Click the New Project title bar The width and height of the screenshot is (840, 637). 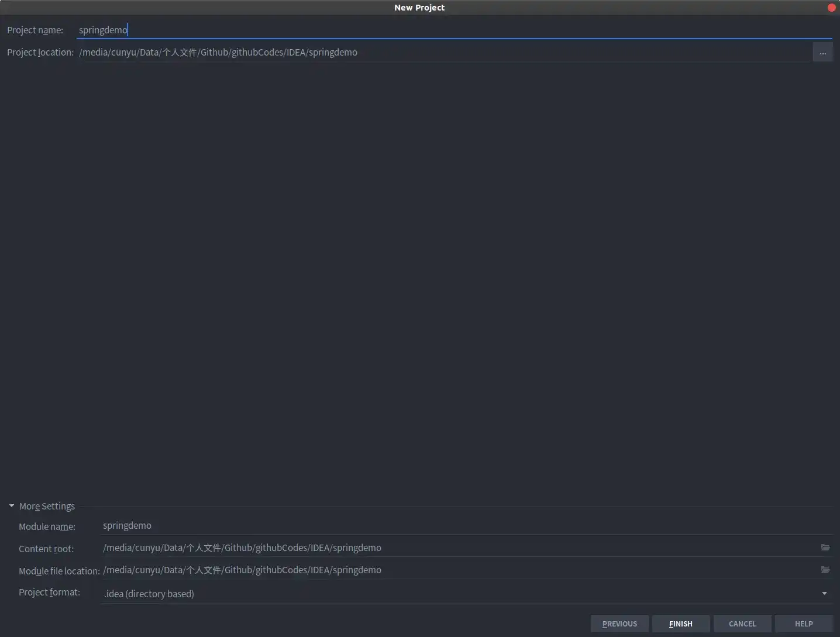pos(419,8)
